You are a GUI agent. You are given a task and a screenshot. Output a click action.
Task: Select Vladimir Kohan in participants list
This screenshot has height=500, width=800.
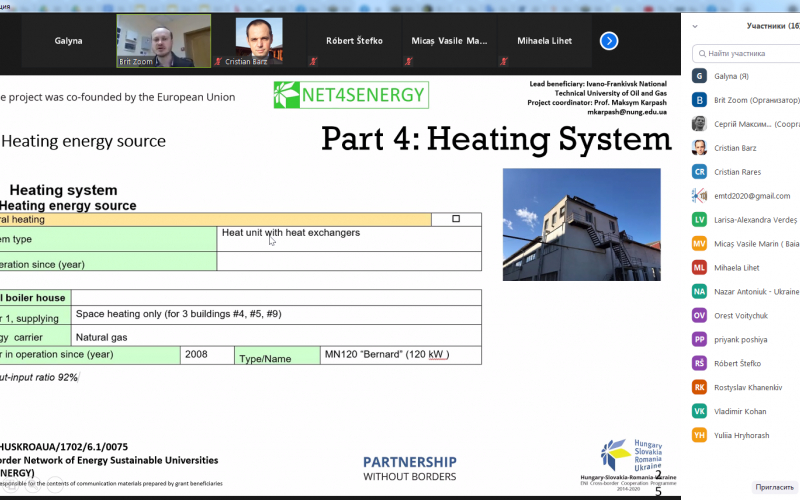[x=740, y=412]
